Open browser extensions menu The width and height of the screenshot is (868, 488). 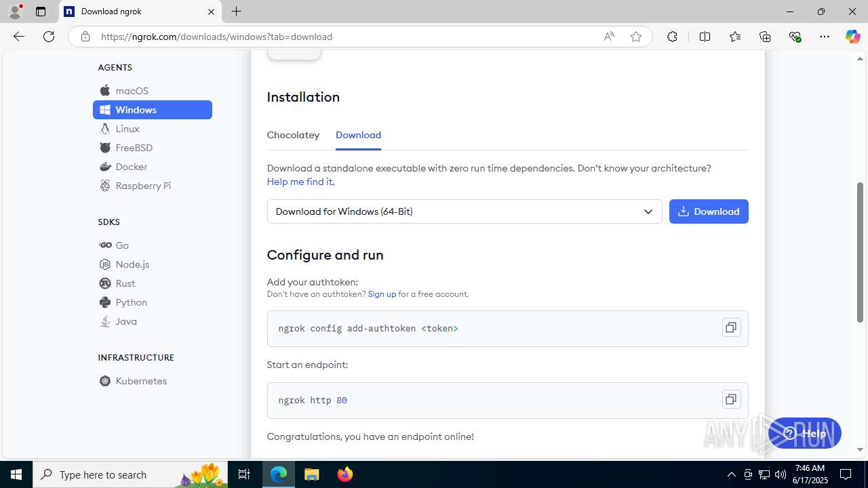(672, 37)
